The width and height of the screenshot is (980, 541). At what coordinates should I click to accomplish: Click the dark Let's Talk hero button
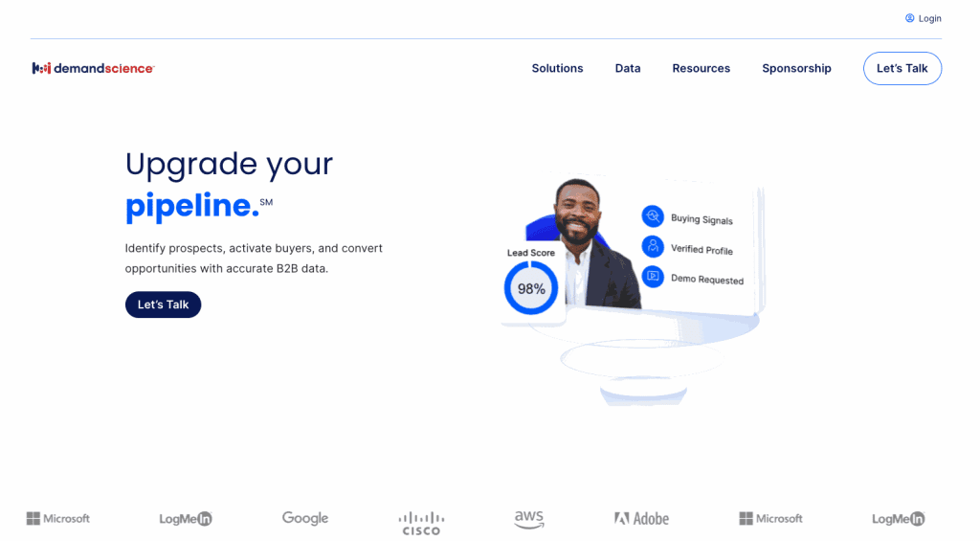[163, 304]
